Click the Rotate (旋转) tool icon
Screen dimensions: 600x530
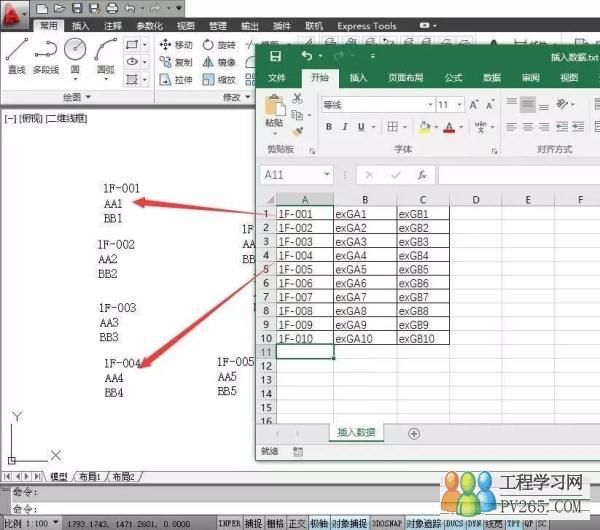[208, 45]
